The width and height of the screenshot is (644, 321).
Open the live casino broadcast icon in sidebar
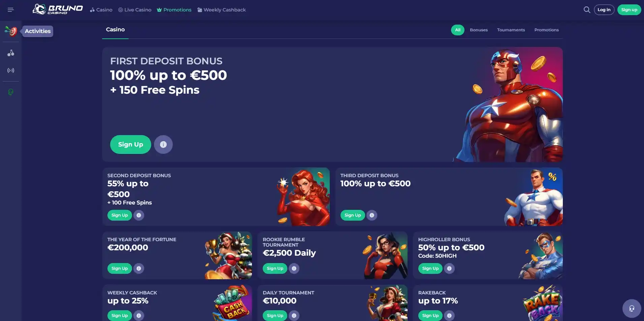(x=11, y=70)
